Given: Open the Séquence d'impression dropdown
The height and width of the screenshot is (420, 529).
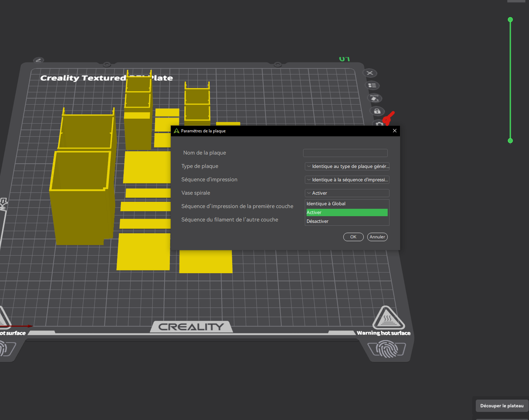Looking at the screenshot, I should (347, 180).
